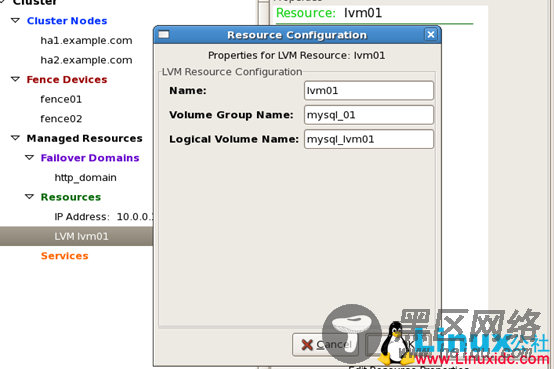Close Resource Configuration dialog with X

pyautogui.click(x=431, y=35)
